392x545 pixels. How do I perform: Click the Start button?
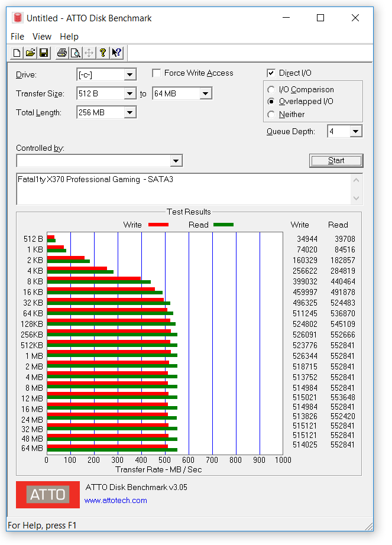point(336,161)
